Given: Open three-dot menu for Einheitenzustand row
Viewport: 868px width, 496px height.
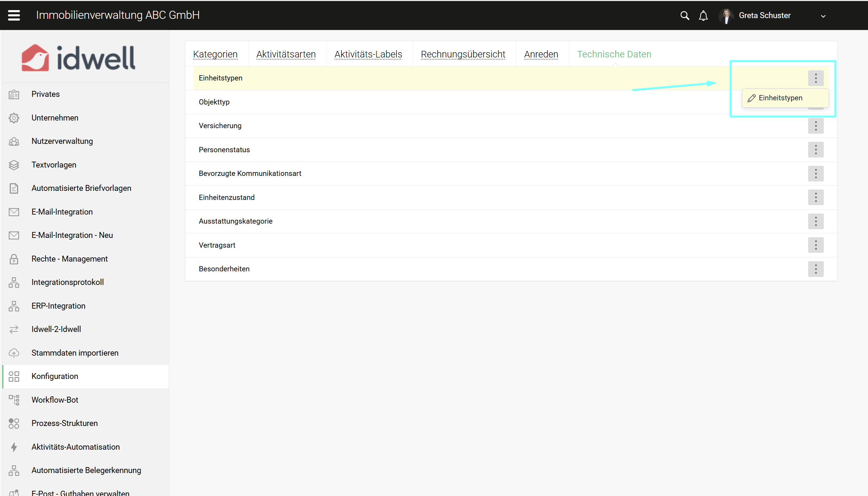Looking at the screenshot, I should [815, 197].
